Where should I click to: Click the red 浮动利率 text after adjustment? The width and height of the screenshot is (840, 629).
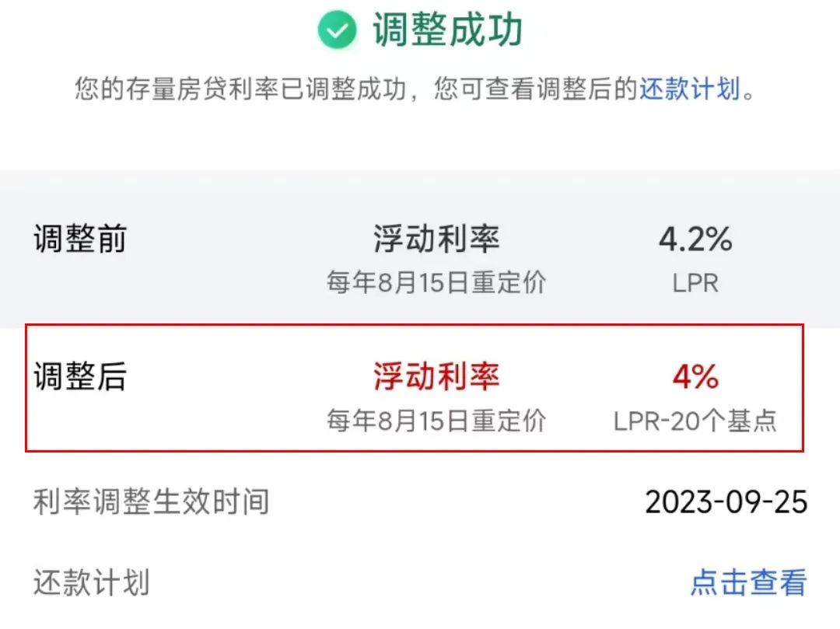pos(436,376)
